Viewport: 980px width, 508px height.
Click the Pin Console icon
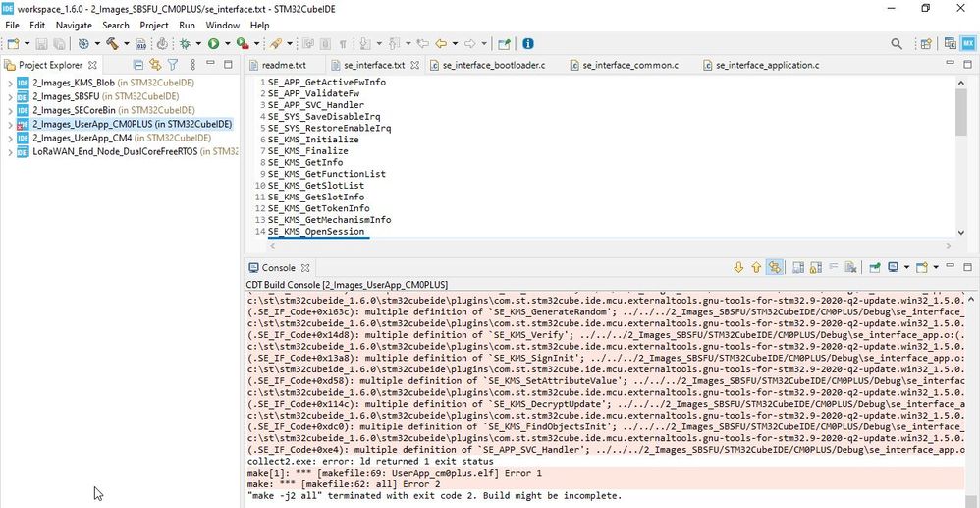pyautogui.click(x=875, y=268)
